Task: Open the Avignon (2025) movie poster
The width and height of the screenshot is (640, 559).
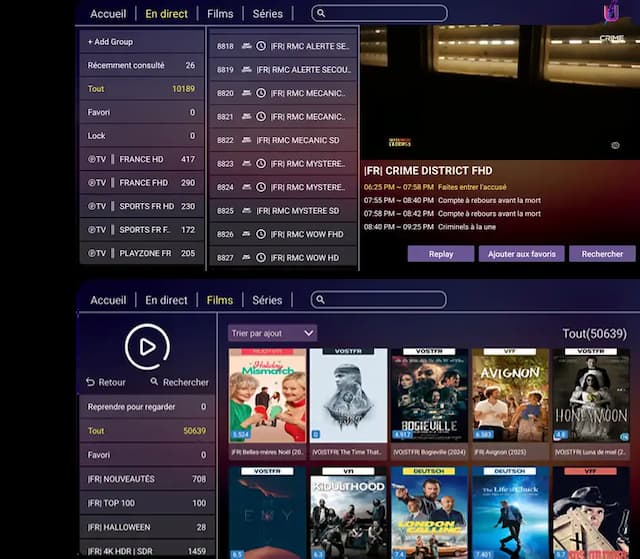Action: (510, 396)
